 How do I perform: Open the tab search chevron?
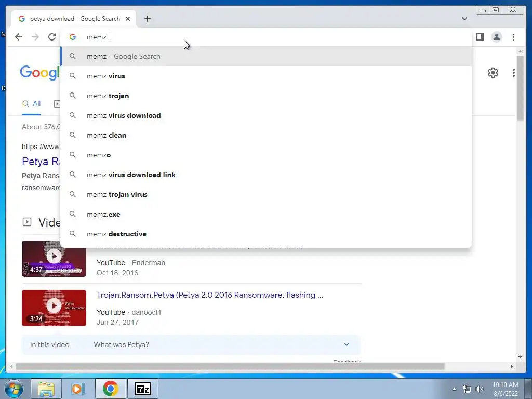click(464, 19)
